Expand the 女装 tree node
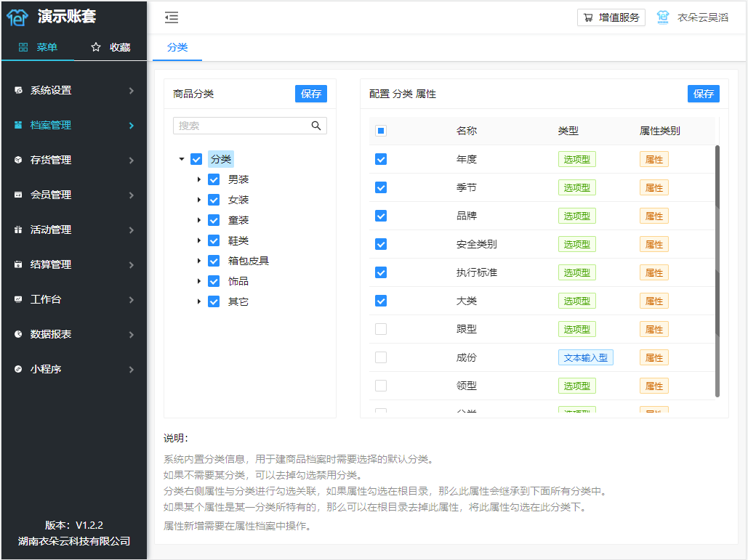The height and width of the screenshot is (560, 748). [199, 200]
